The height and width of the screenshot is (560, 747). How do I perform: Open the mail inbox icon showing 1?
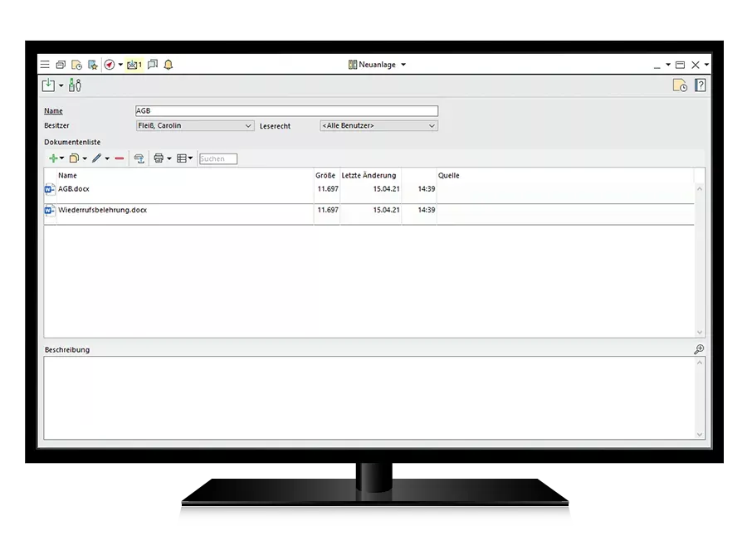pyautogui.click(x=134, y=65)
